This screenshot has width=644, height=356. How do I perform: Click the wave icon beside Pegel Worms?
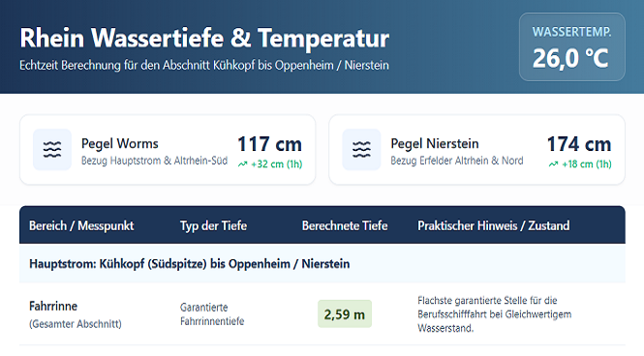coord(52,150)
